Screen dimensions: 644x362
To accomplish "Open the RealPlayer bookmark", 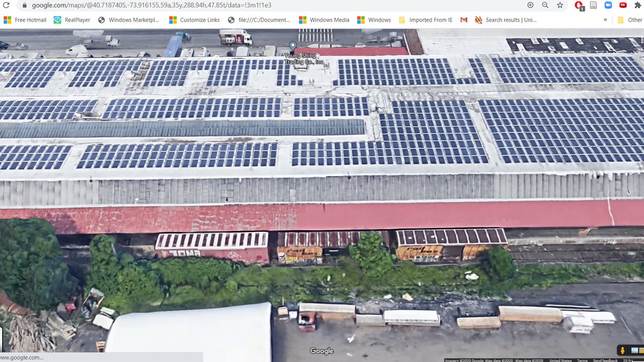I will (x=72, y=20).
